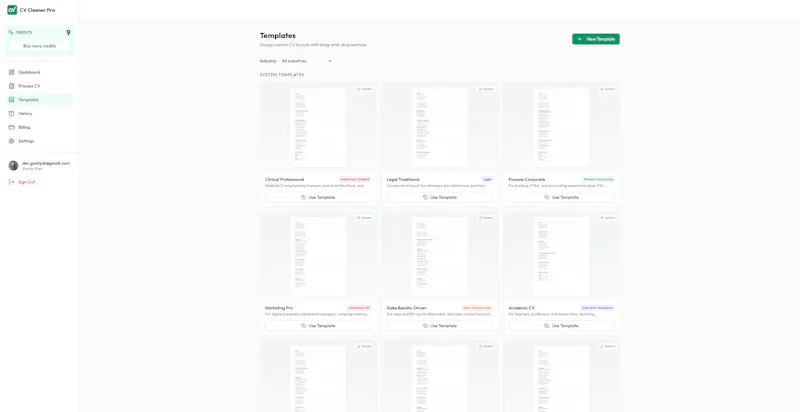Click the user avatar photo
800x412 pixels.
tap(13, 165)
